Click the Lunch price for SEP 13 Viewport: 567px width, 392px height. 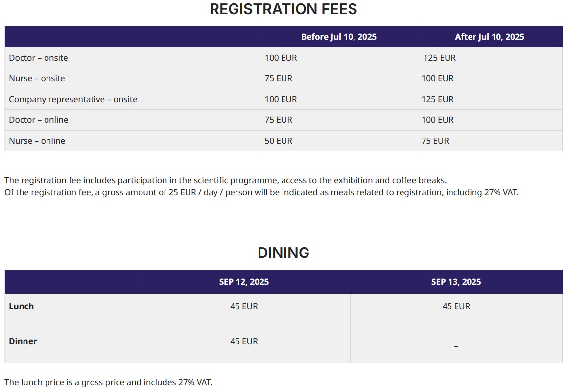pos(456,306)
